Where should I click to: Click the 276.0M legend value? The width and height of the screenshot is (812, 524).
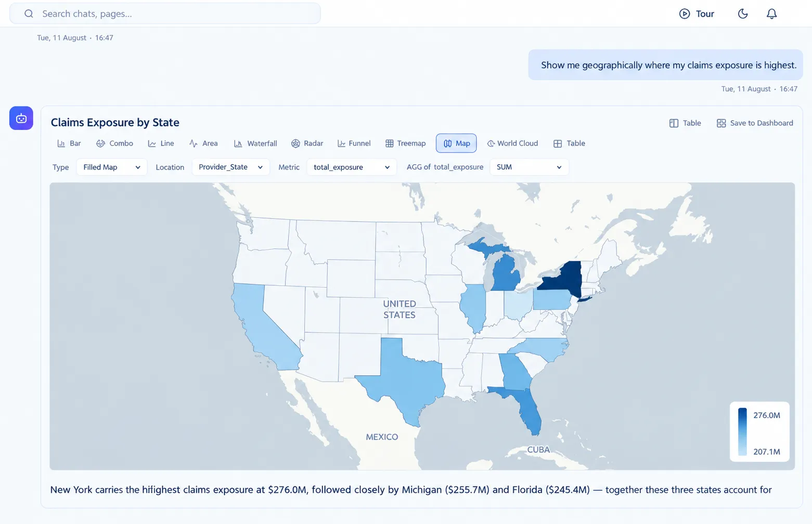(767, 415)
